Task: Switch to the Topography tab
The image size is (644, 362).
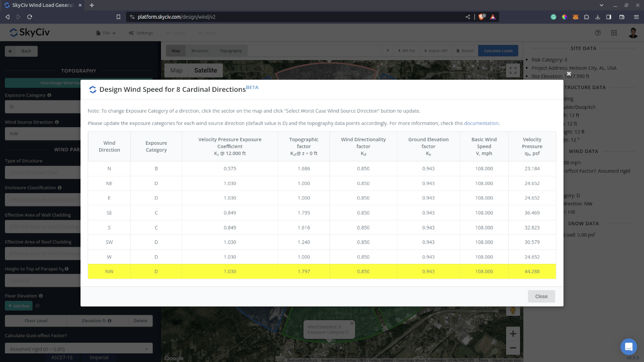Action: coord(231,51)
